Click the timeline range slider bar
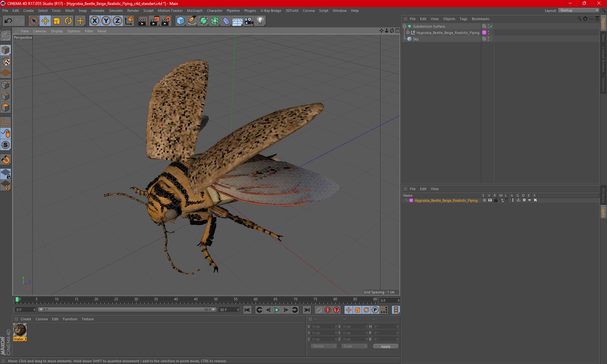607x364 pixels. pos(127,309)
